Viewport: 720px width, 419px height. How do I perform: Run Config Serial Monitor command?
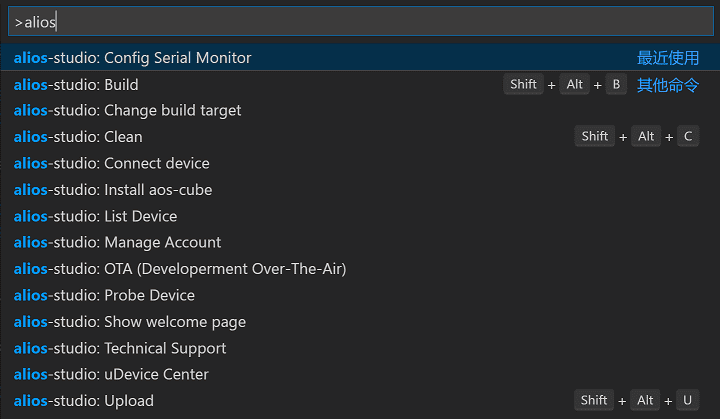pyautogui.click(x=133, y=58)
